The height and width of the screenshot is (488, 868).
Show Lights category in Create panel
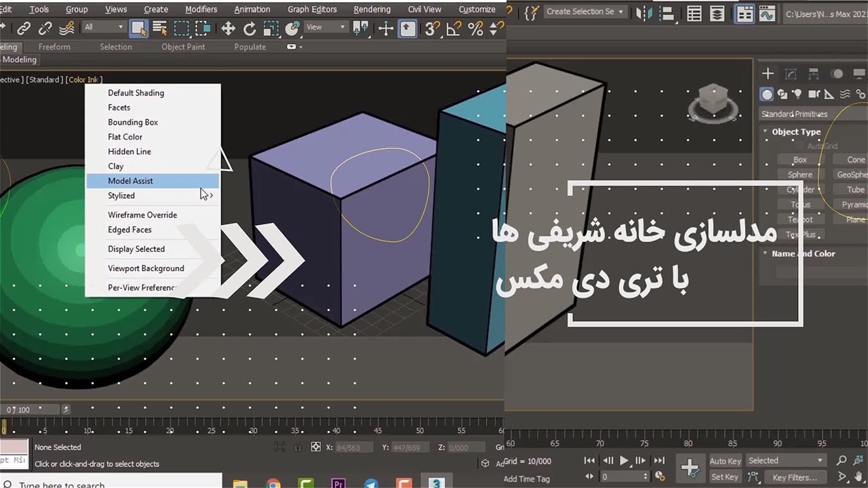pos(797,94)
